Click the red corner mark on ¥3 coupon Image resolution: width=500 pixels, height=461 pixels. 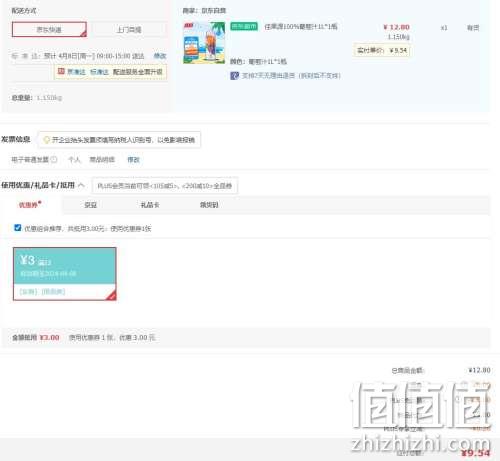point(112,296)
